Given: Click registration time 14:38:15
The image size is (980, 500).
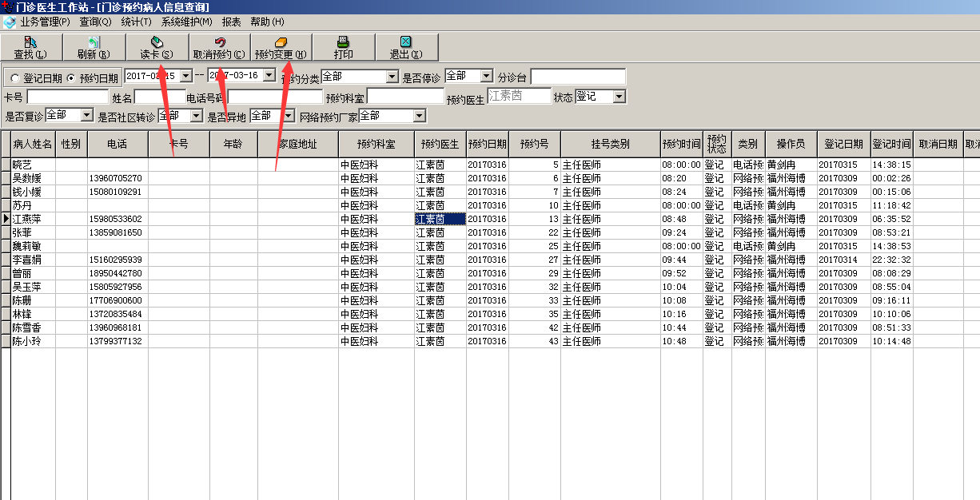Looking at the screenshot, I should pyautogui.click(x=891, y=165).
